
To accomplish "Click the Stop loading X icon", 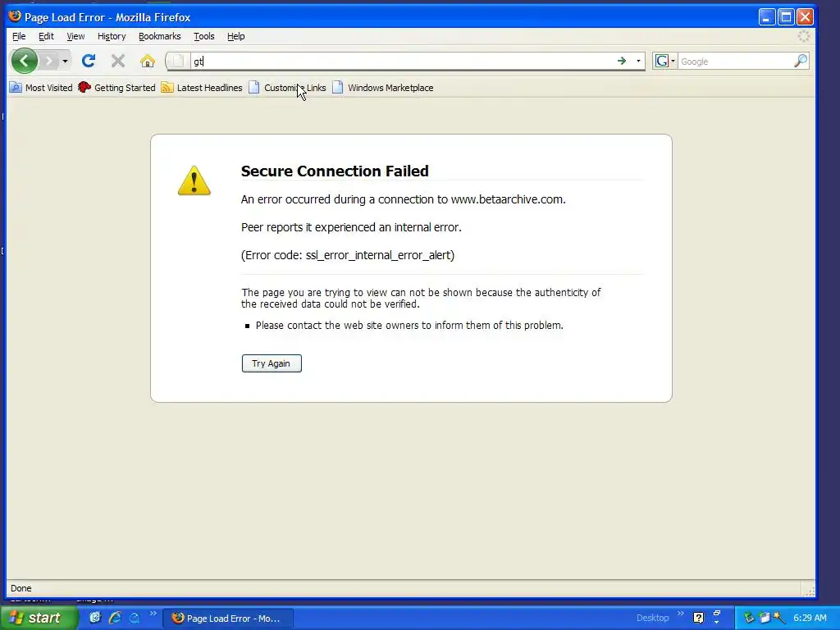I will pos(118,61).
